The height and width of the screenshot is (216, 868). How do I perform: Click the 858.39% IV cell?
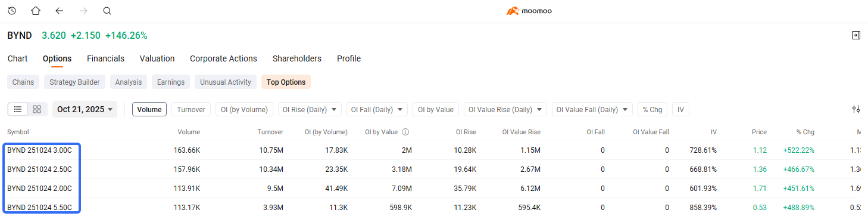702,208
